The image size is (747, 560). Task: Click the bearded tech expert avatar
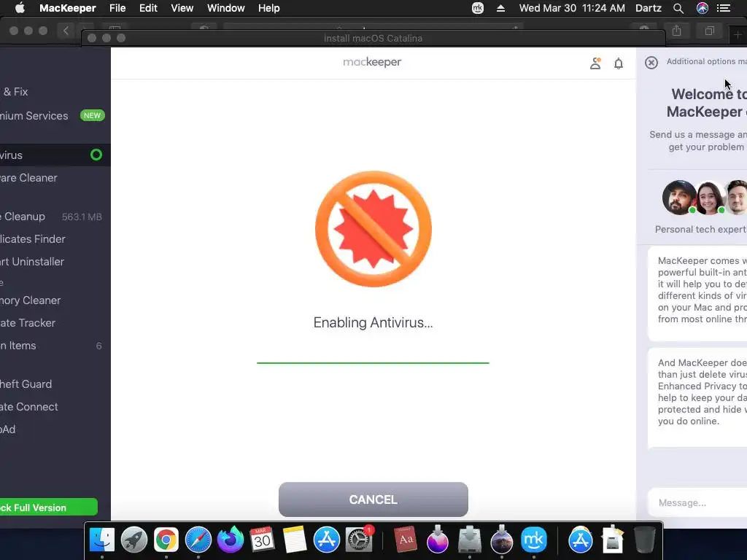[679, 197]
